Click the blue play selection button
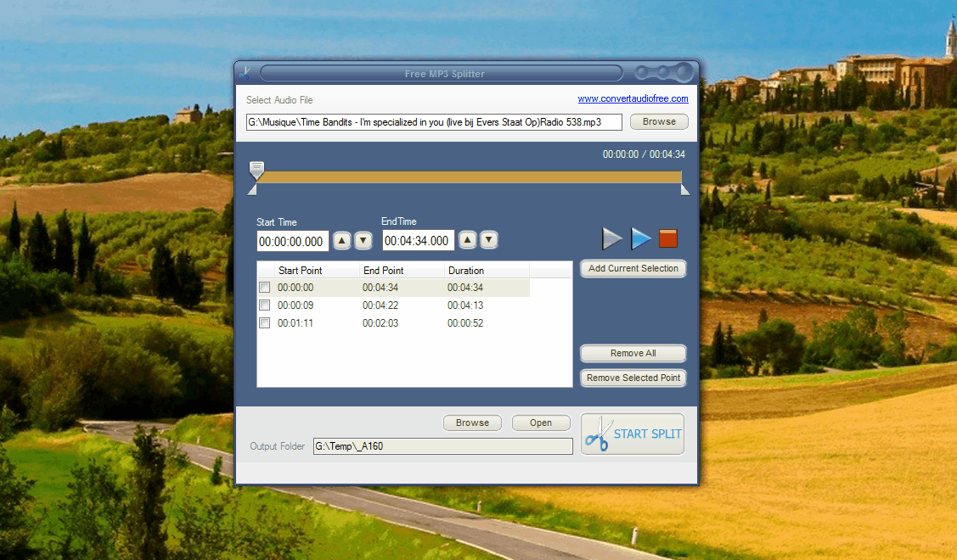The width and height of the screenshot is (957, 560). 640,238
